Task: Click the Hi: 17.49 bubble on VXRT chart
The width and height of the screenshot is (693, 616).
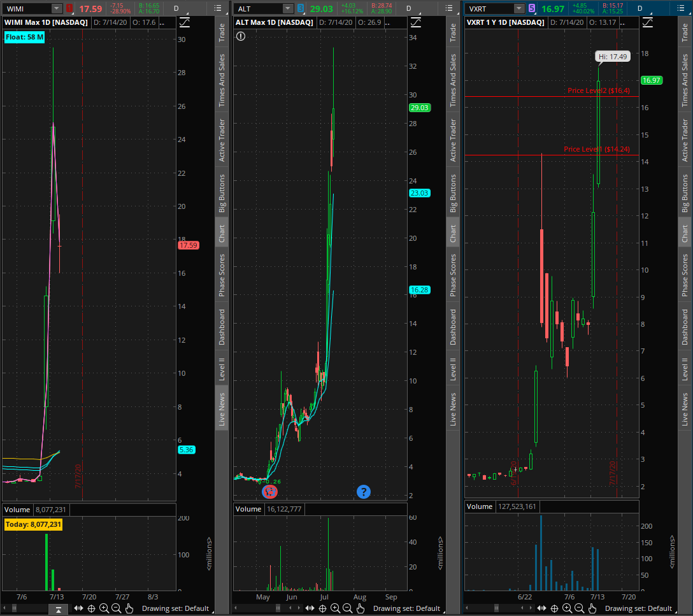Action: [613, 57]
